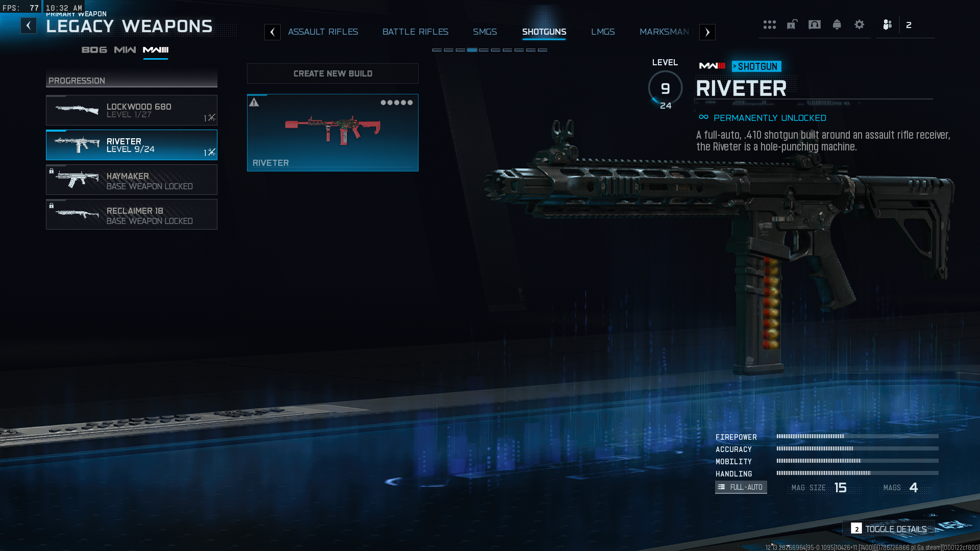Viewport: 980px width, 551px height.
Task: Click the Shotgun class tag
Action: click(x=756, y=66)
